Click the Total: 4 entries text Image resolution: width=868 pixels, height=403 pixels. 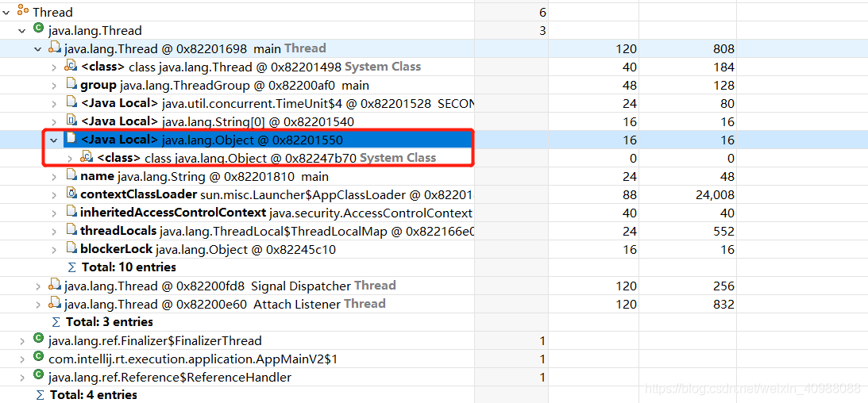point(94,395)
